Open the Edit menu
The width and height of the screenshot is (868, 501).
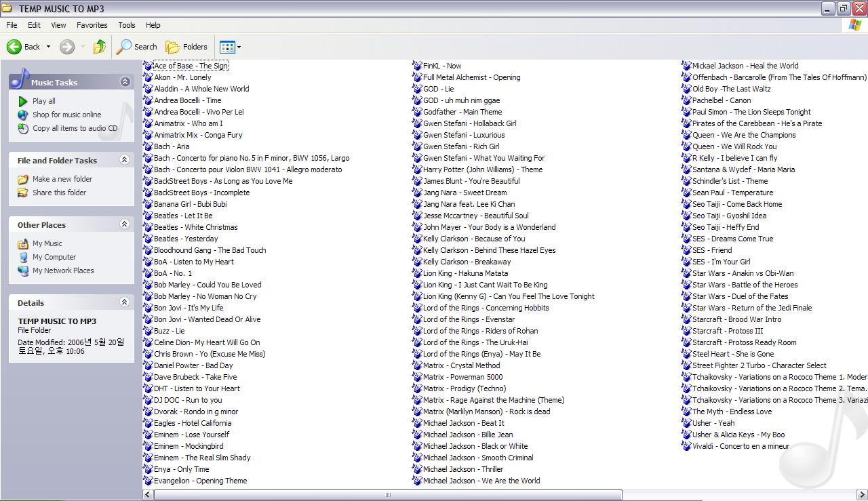(x=34, y=25)
